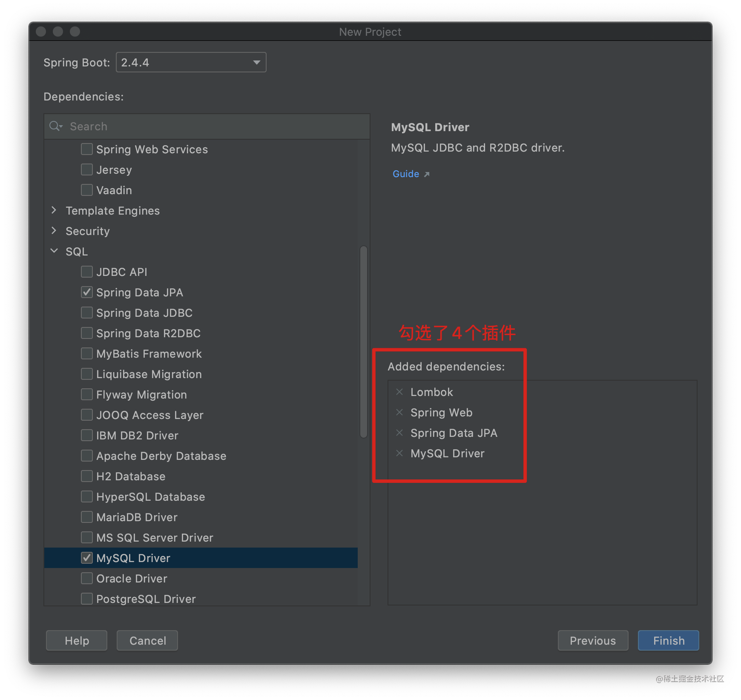
Task: Select the Lombok added dependency text
Action: click(431, 392)
